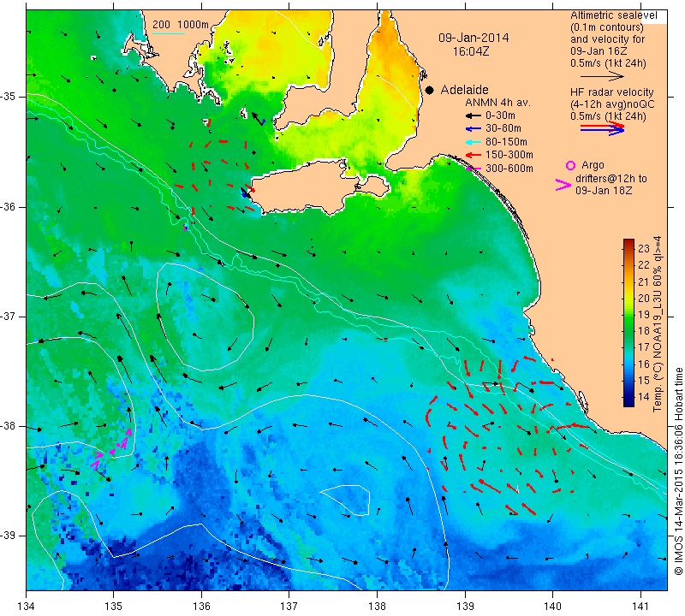Click the '150-300m' depth label
Screen dimensions: 685x616
(509, 155)
